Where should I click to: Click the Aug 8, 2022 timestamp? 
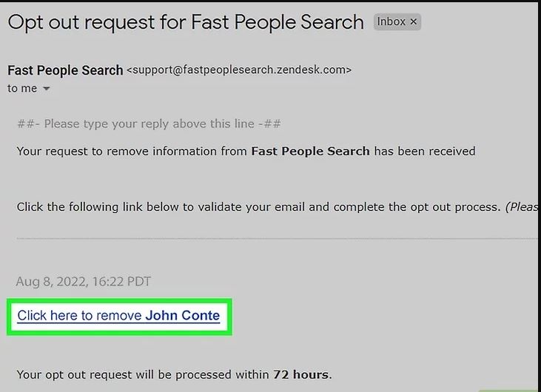[83, 281]
